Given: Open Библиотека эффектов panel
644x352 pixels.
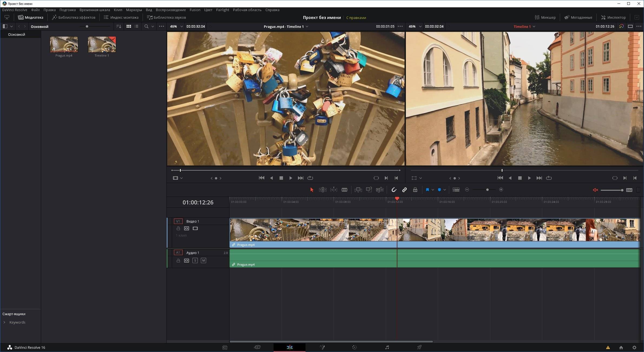Looking at the screenshot, I should (x=74, y=17).
